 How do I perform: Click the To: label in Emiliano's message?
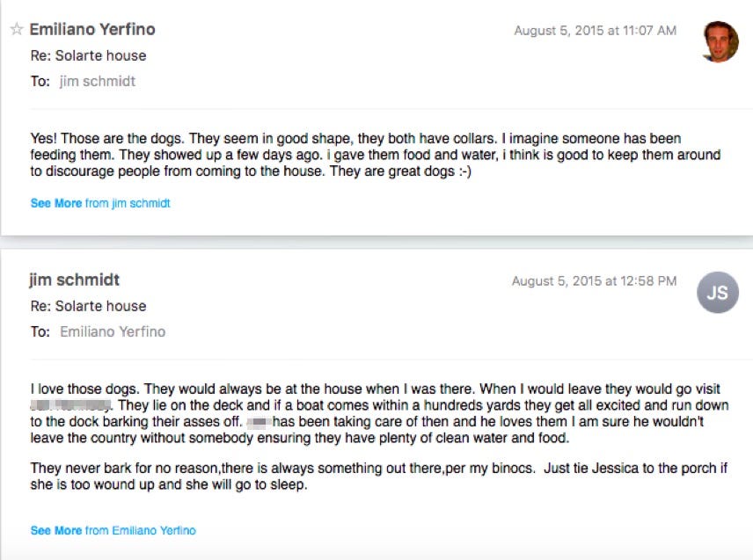(40, 82)
